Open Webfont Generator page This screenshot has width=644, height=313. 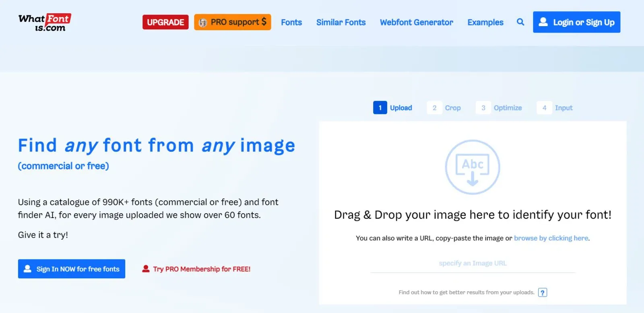point(417,23)
